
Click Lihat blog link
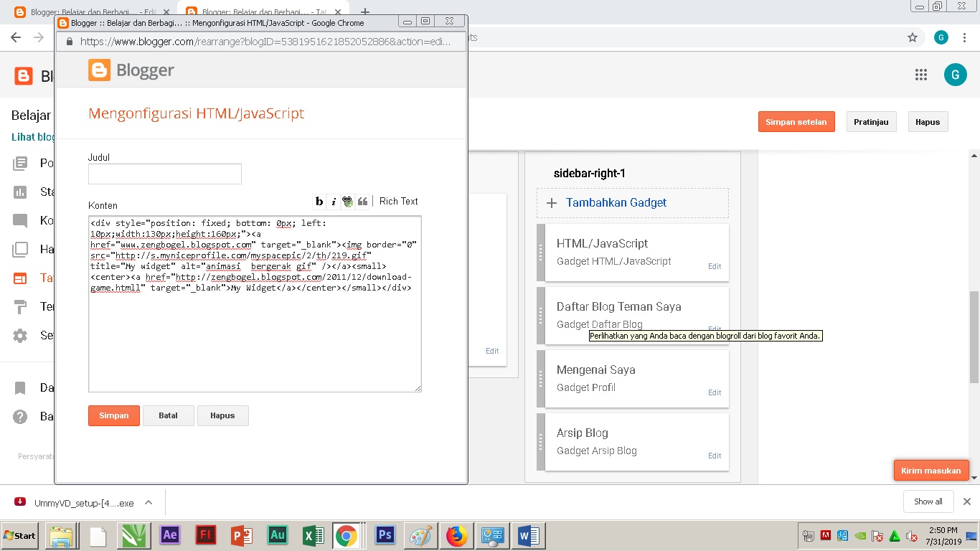click(x=32, y=137)
